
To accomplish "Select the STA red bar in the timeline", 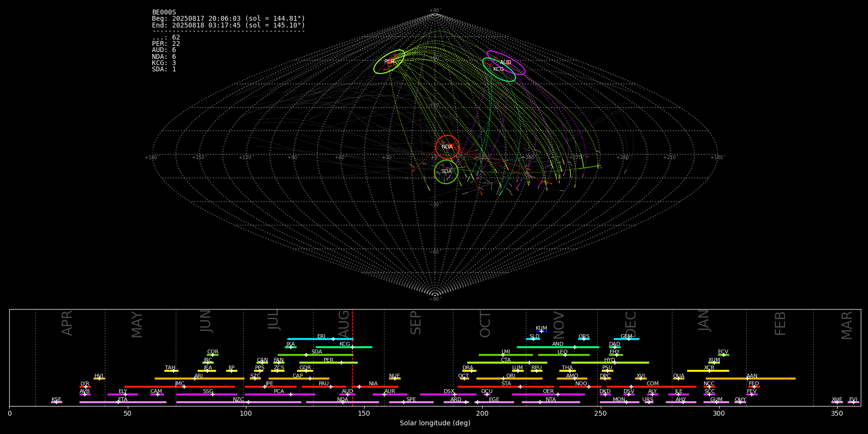I will 506,387.
